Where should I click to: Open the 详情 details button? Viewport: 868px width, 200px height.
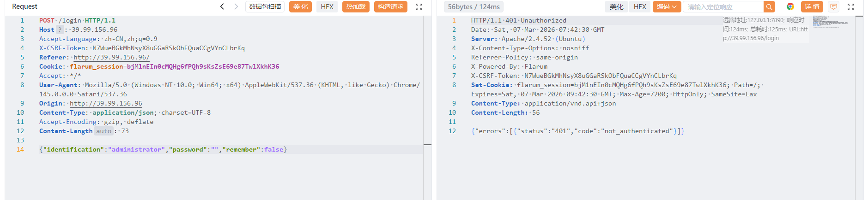coord(812,7)
